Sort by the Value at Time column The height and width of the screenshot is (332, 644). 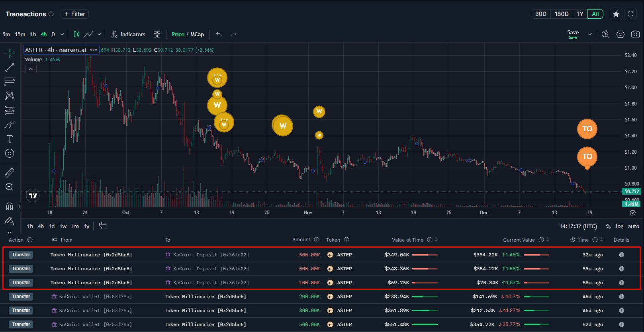click(x=436, y=240)
